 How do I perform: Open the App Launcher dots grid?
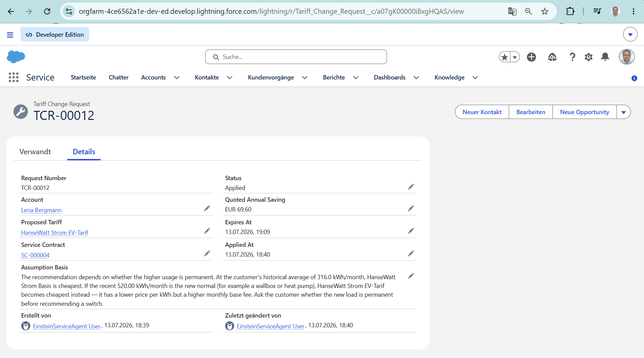coord(13,77)
